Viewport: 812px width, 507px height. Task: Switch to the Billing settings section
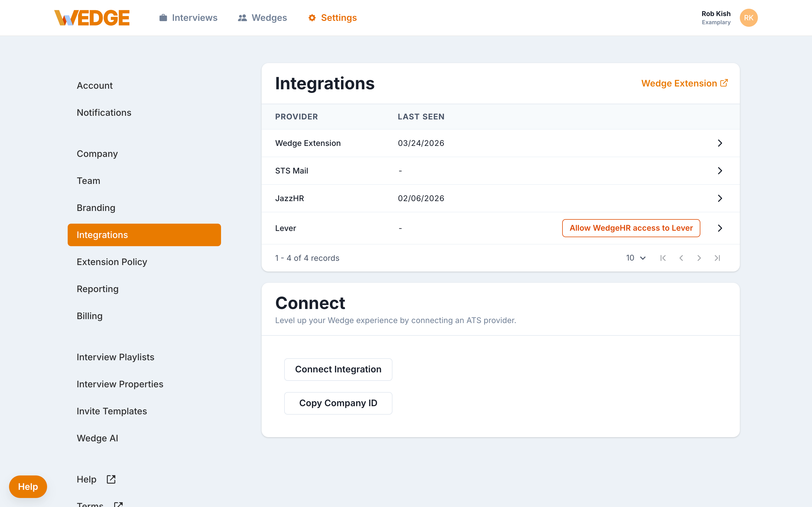(x=90, y=315)
